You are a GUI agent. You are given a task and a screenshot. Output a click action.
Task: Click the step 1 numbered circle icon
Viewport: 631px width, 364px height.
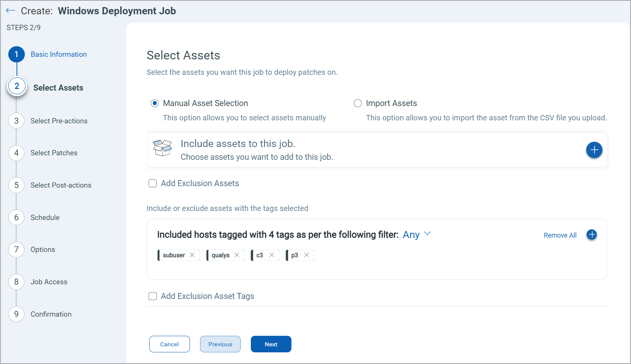[x=16, y=54]
